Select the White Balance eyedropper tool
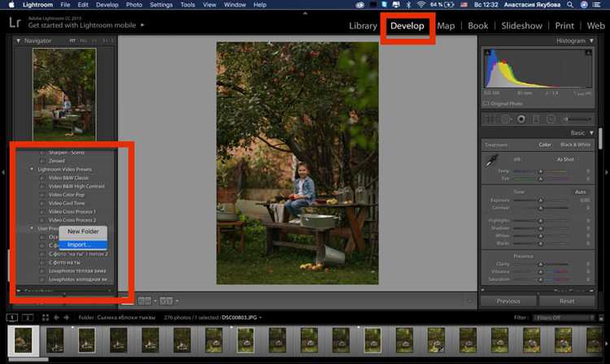 point(491,161)
